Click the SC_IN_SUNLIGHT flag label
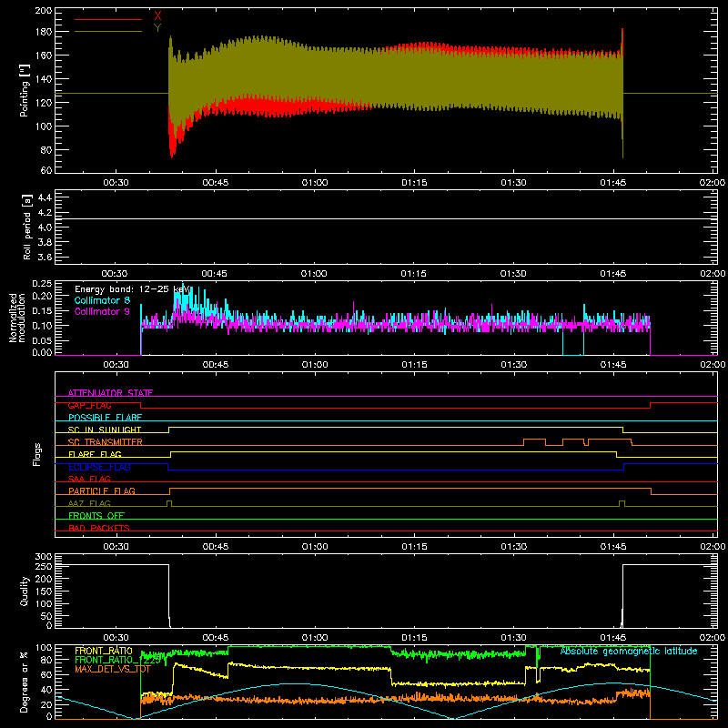This screenshot has width=728, height=728. (x=105, y=430)
